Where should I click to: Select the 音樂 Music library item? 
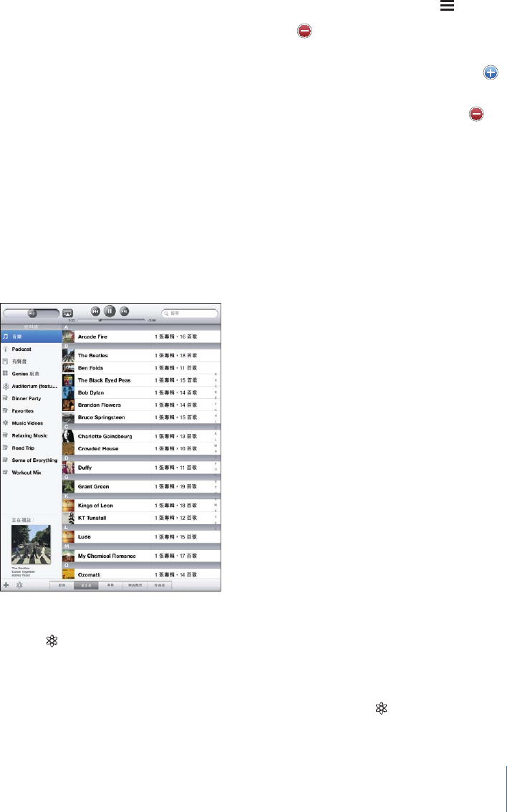pos(31,337)
